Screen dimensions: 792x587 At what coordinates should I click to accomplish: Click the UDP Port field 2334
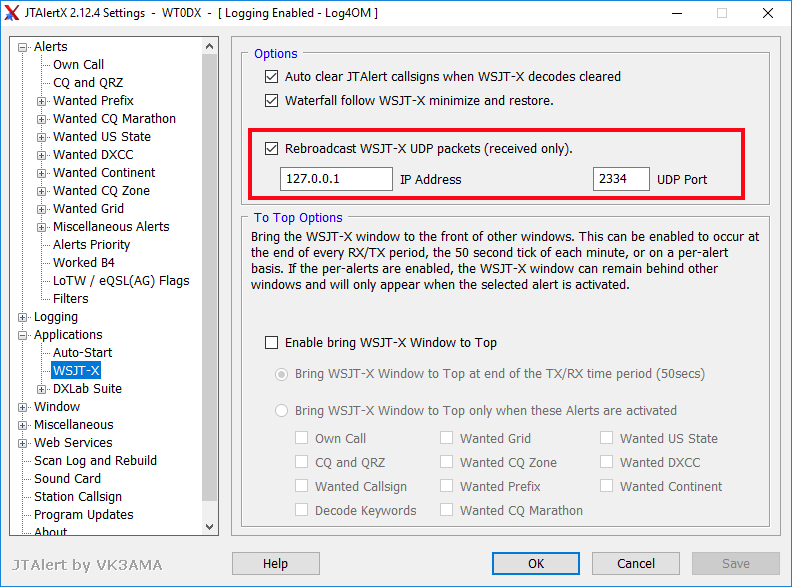[621, 179]
